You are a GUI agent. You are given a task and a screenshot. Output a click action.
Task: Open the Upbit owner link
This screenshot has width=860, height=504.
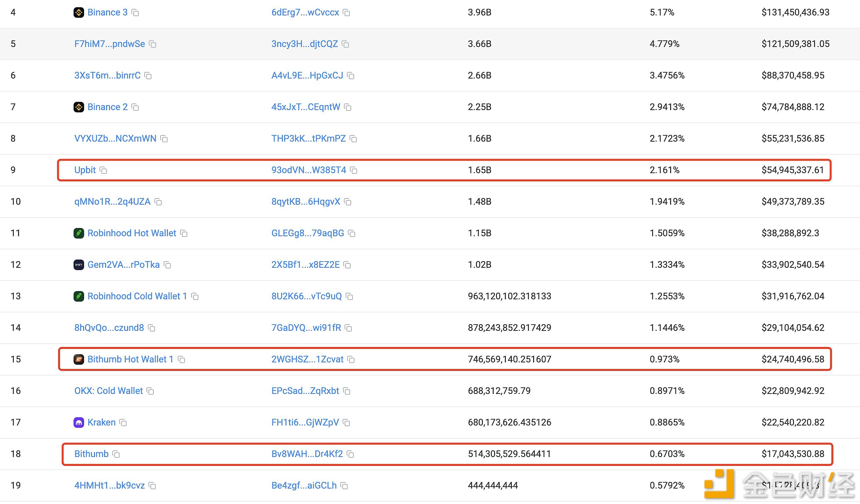tap(85, 170)
